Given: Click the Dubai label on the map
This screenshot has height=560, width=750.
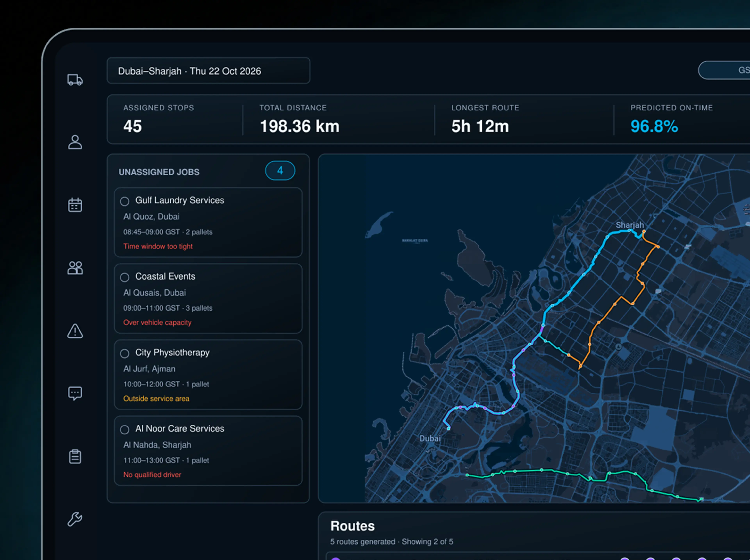Looking at the screenshot, I should click(x=430, y=438).
